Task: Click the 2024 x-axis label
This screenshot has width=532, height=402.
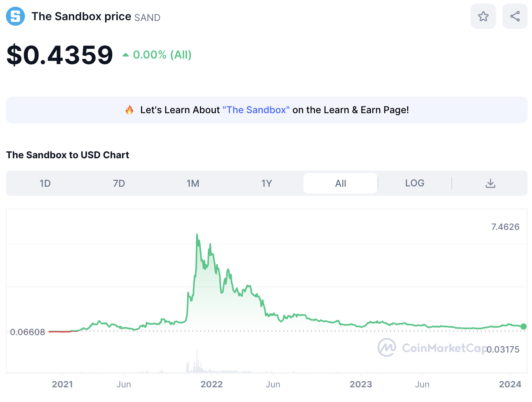Action: point(510,384)
